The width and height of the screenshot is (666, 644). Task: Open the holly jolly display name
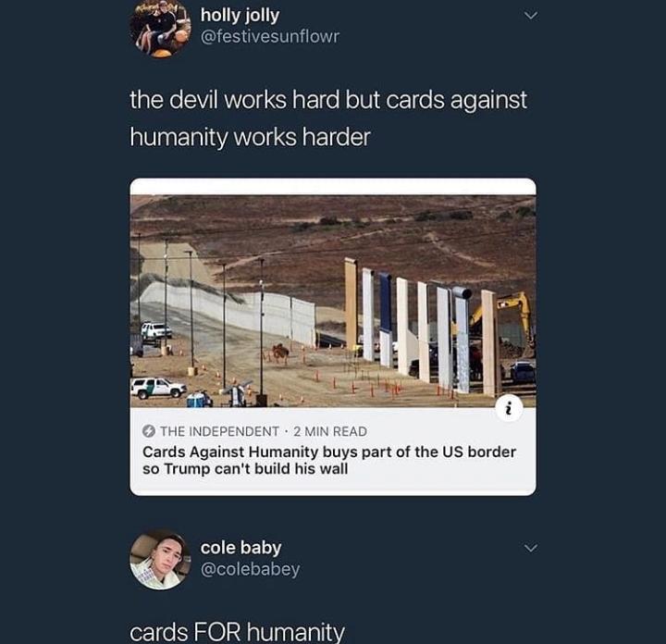point(240,16)
